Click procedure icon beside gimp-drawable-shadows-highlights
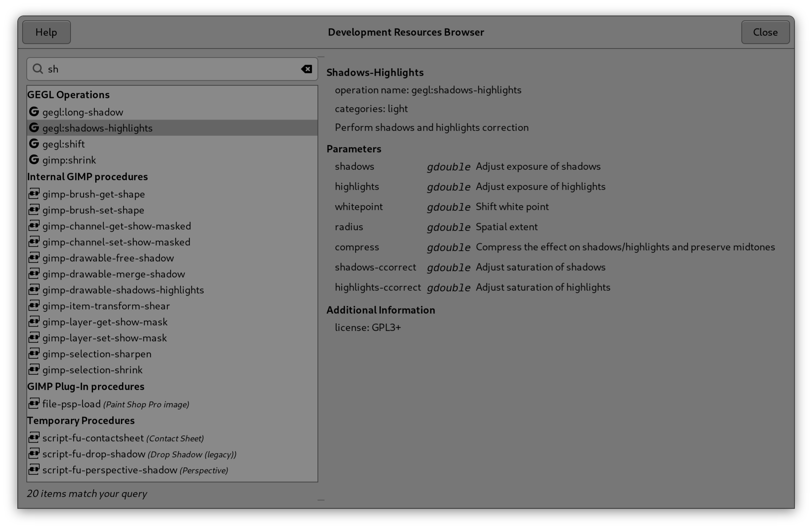Viewport: 812px width, 528px height. click(x=34, y=290)
